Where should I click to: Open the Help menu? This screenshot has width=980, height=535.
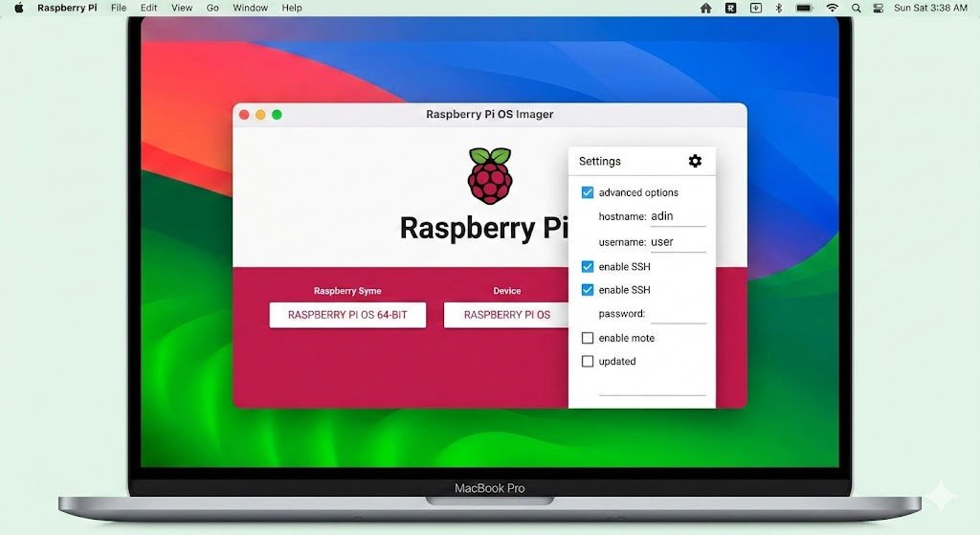click(x=292, y=8)
